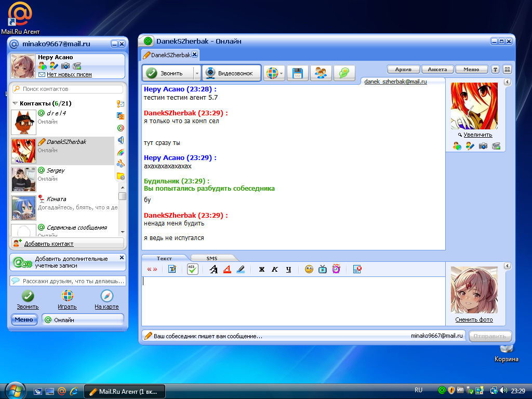The height and width of the screenshot is (399, 532).
Task: Toggle bold Ж text formatting
Action: 262,269
